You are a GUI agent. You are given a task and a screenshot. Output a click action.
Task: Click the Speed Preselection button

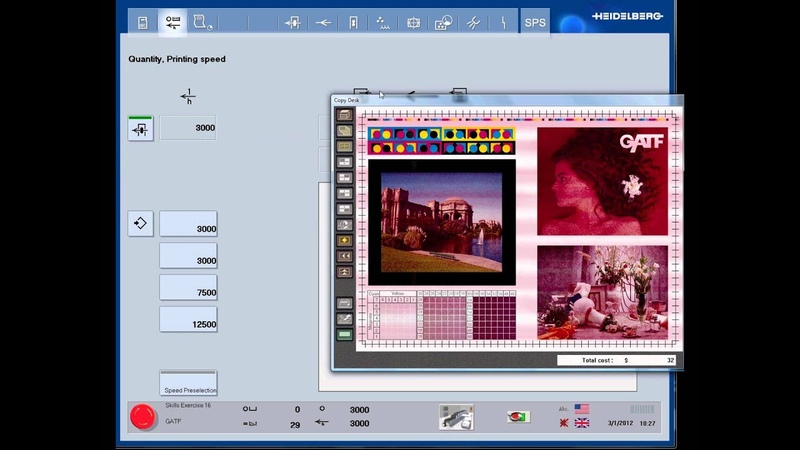(x=188, y=383)
